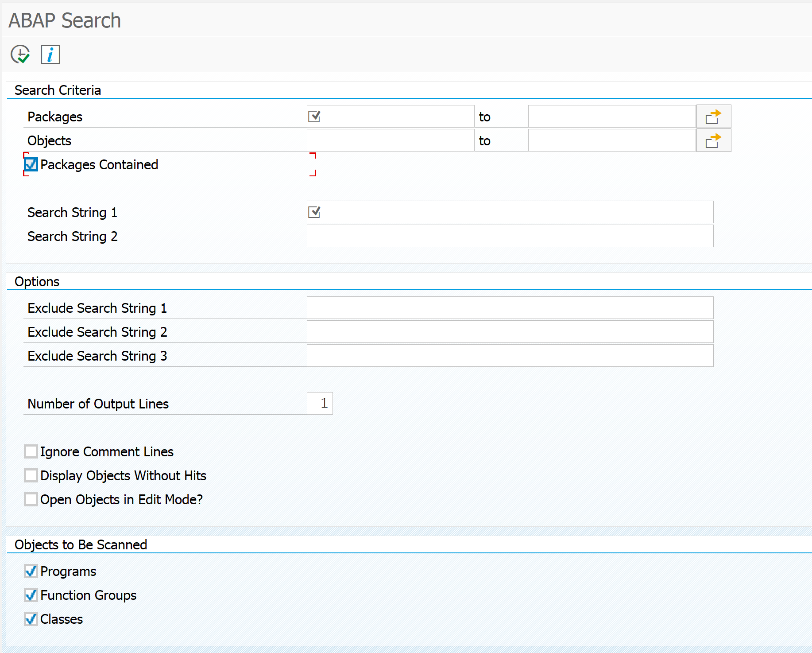This screenshot has width=812, height=653.
Task: Open the program information documentation
Action: [x=50, y=54]
